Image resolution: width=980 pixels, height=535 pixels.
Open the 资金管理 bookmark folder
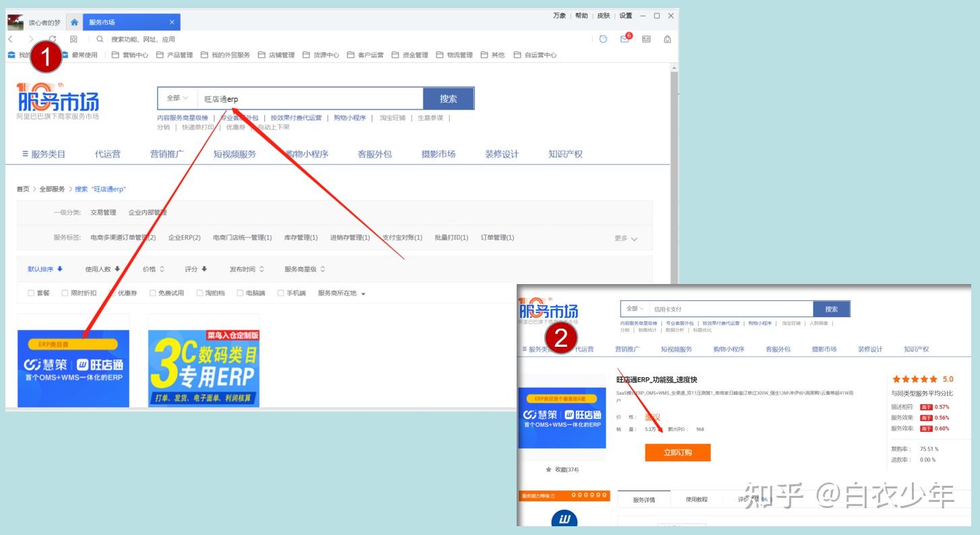click(x=410, y=55)
